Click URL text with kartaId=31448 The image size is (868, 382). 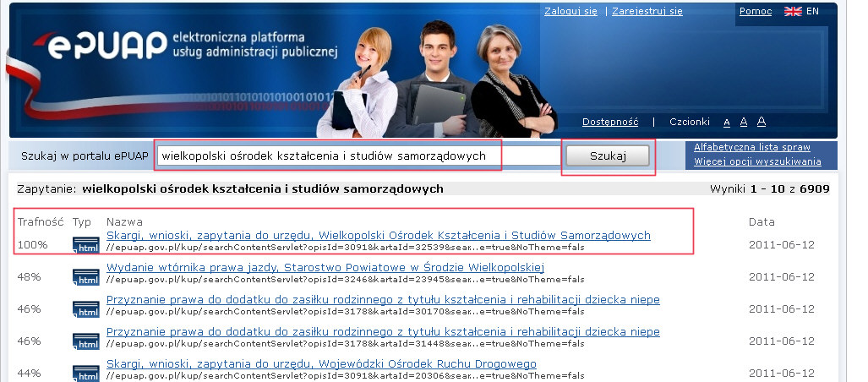coord(345,344)
